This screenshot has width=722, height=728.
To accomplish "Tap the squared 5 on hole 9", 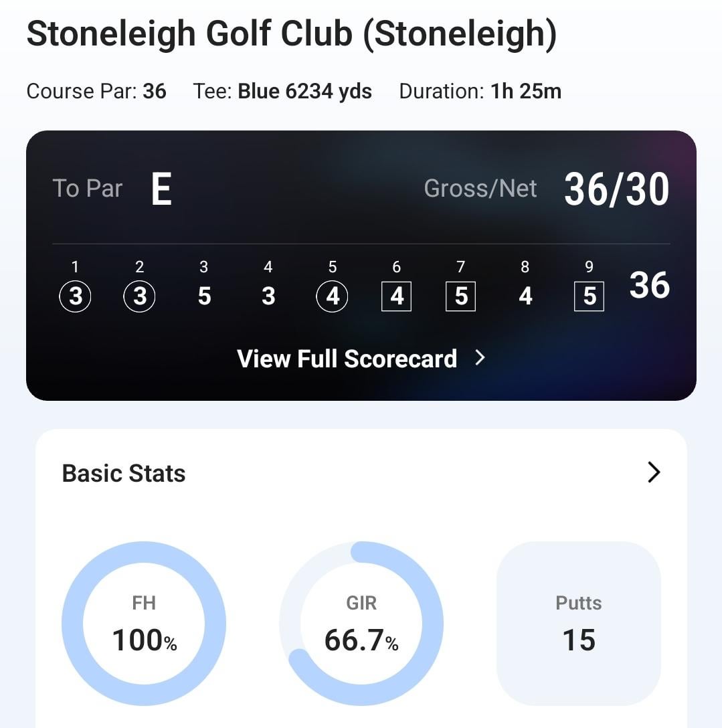I will pos(590,296).
